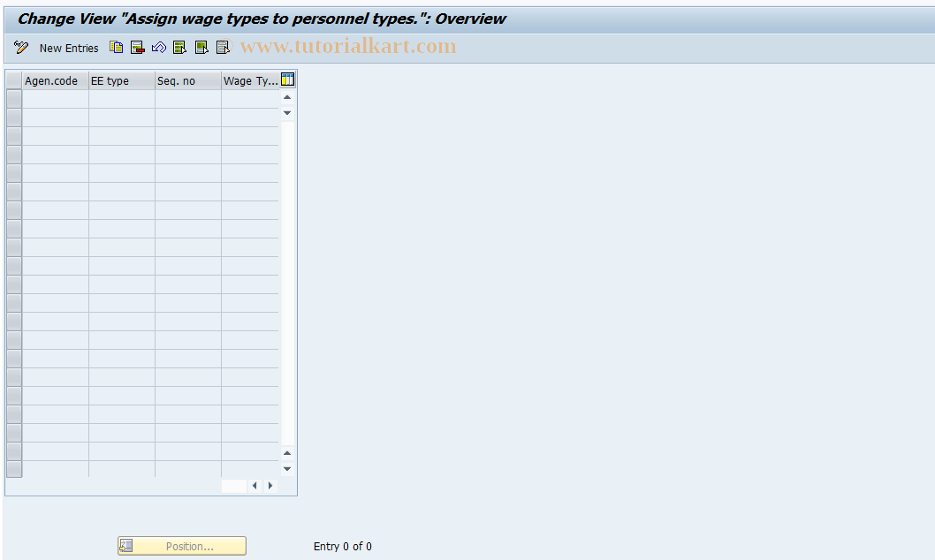The height and width of the screenshot is (560, 935).
Task: Click scroll-up arrow near table bottom
Action: 287,453
